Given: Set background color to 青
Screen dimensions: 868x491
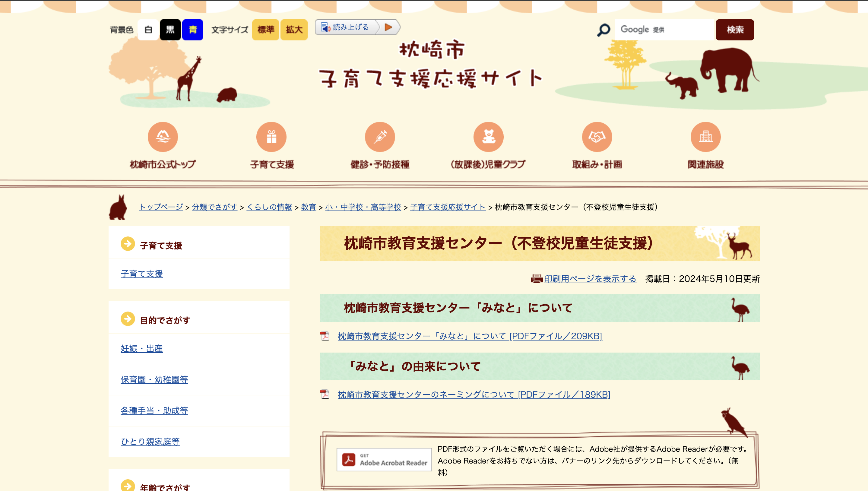Looking at the screenshot, I should (192, 30).
